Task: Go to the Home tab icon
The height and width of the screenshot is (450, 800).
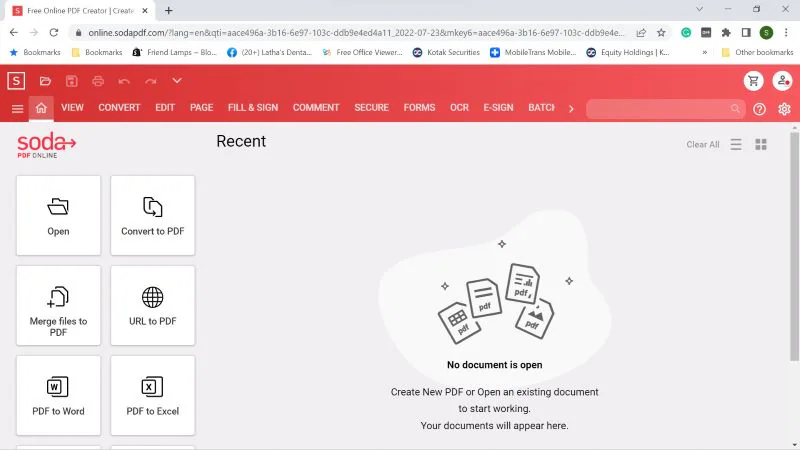Action: coord(41,108)
